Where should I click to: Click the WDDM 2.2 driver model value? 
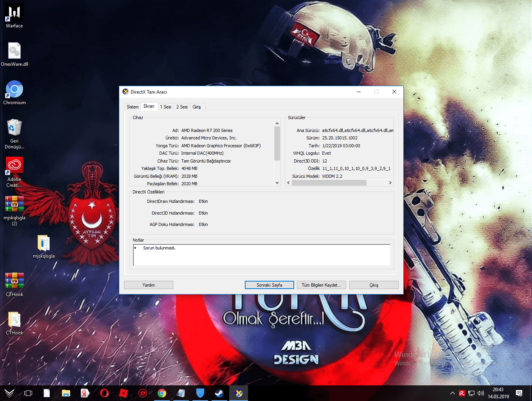[332, 176]
